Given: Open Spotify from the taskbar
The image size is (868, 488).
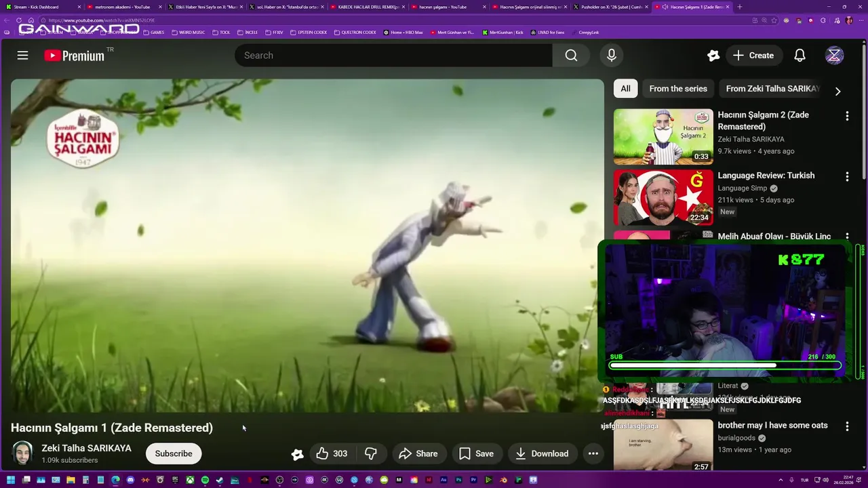Looking at the screenshot, I should [x=205, y=480].
